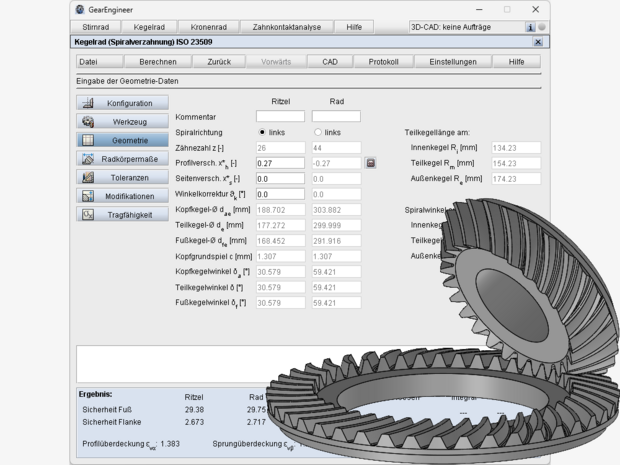Click Rad Teilkegel-Ø value 299.999
620x465 pixels.
click(x=336, y=225)
